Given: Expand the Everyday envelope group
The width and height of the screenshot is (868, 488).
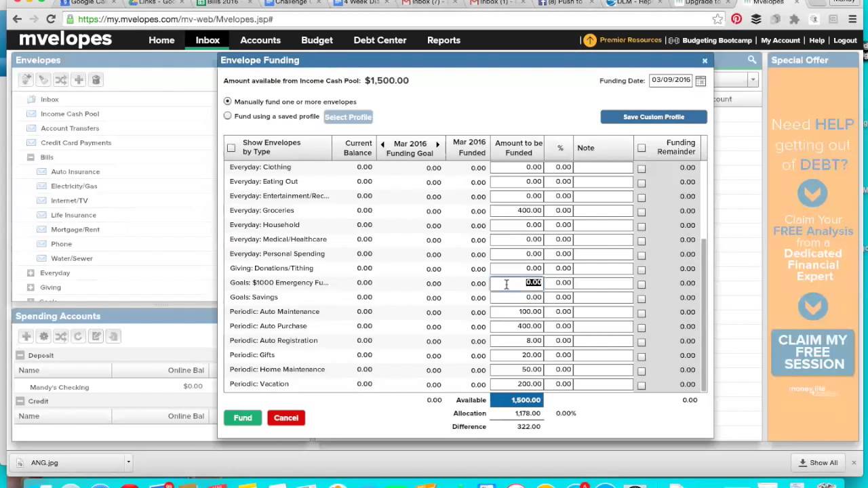Looking at the screenshot, I should pyautogui.click(x=31, y=273).
